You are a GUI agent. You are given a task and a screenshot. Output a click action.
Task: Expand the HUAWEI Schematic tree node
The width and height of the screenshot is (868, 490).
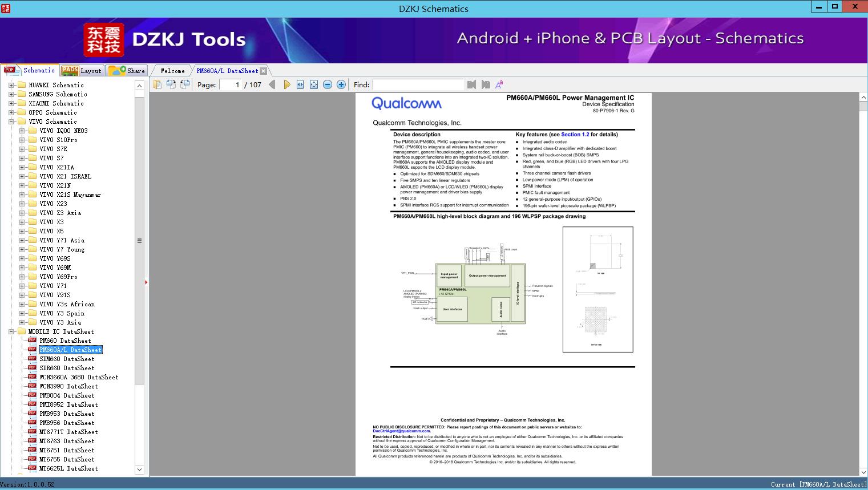point(11,85)
